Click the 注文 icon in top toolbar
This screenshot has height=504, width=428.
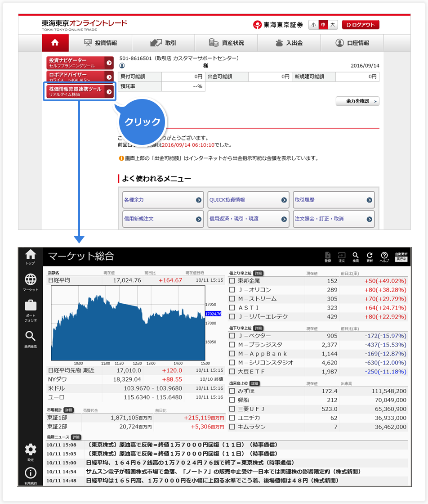click(342, 257)
